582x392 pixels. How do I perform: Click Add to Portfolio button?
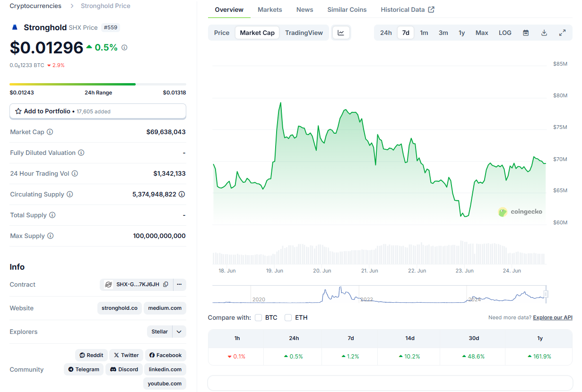click(98, 111)
